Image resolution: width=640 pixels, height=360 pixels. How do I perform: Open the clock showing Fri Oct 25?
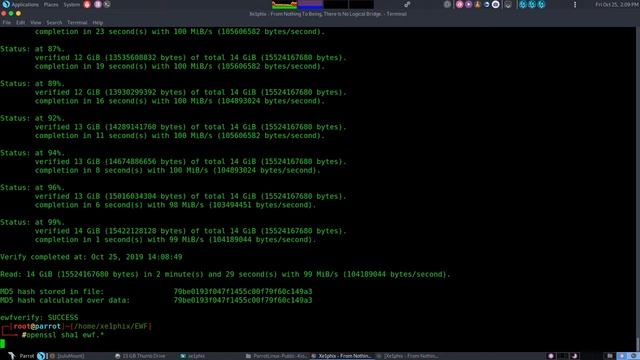(617, 4)
